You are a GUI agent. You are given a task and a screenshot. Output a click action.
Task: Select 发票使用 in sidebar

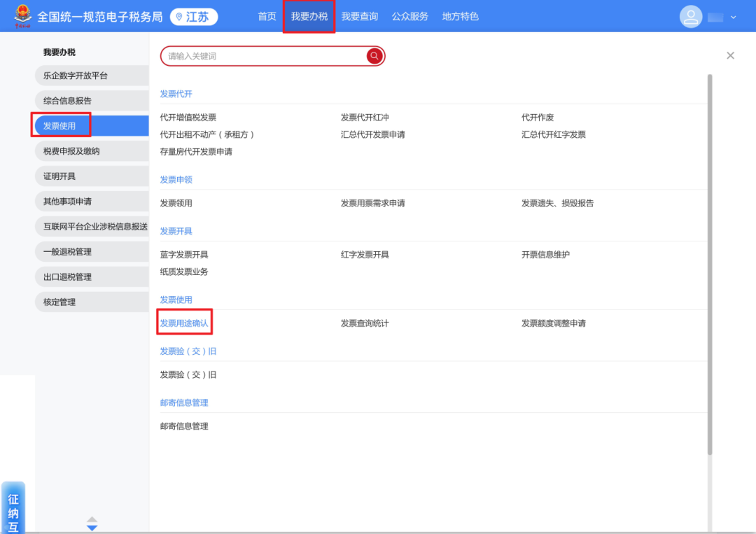pos(92,126)
